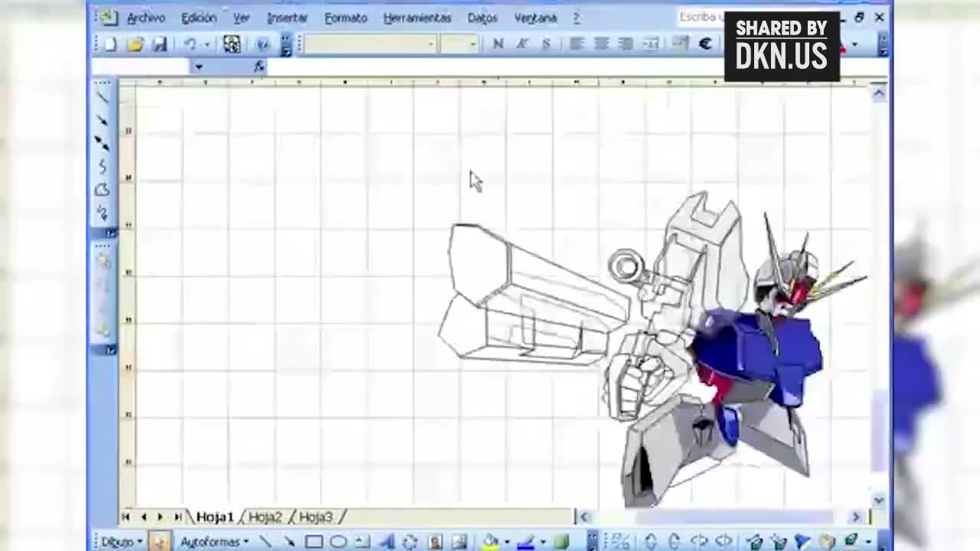Select the Oval tool on drawing toolbar
The width and height of the screenshot is (980, 551).
[x=338, y=542]
